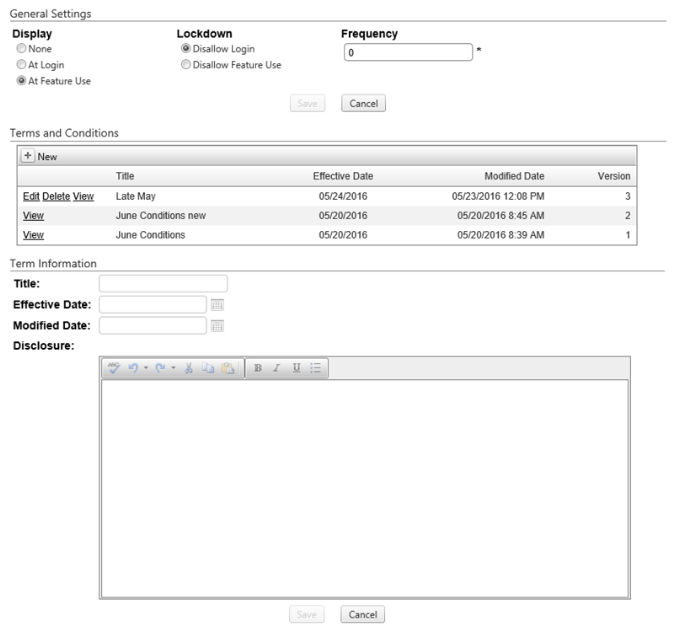Toggle underline formatting in editor
674x632 pixels.
click(x=295, y=368)
